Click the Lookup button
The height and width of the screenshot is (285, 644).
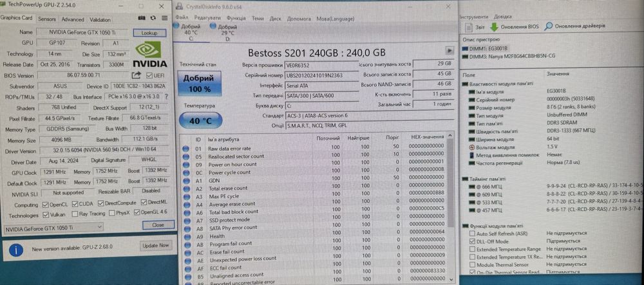[149, 33]
